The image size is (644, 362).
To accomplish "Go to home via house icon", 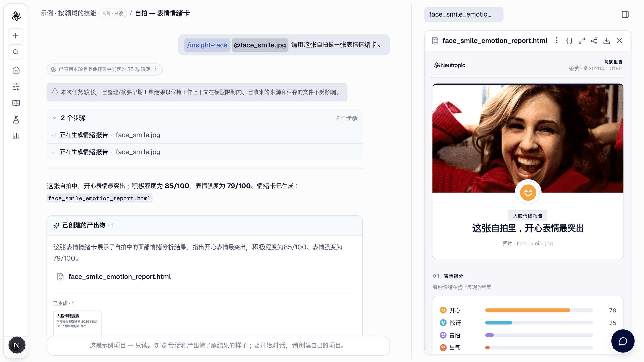I will click(x=16, y=70).
